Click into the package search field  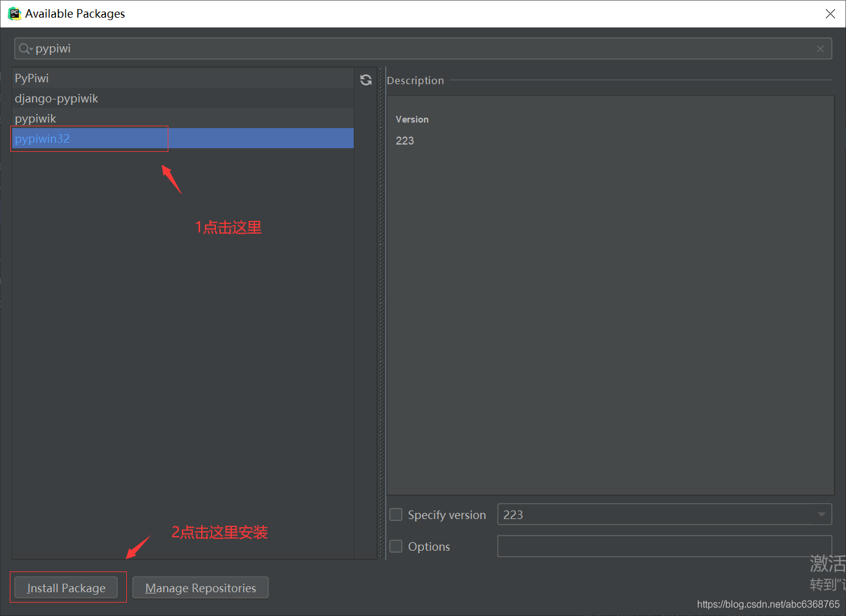(x=421, y=49)
